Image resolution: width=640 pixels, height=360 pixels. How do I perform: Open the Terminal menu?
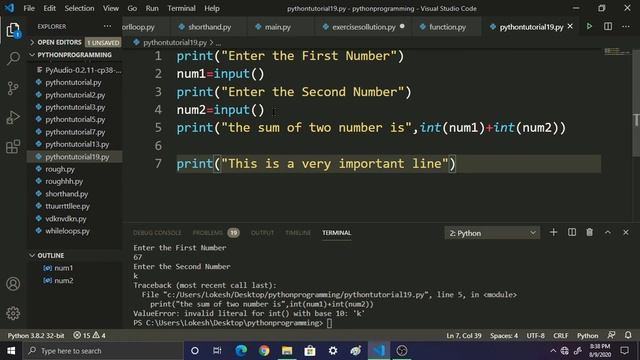pyautogui.click(x=181, y=8)
